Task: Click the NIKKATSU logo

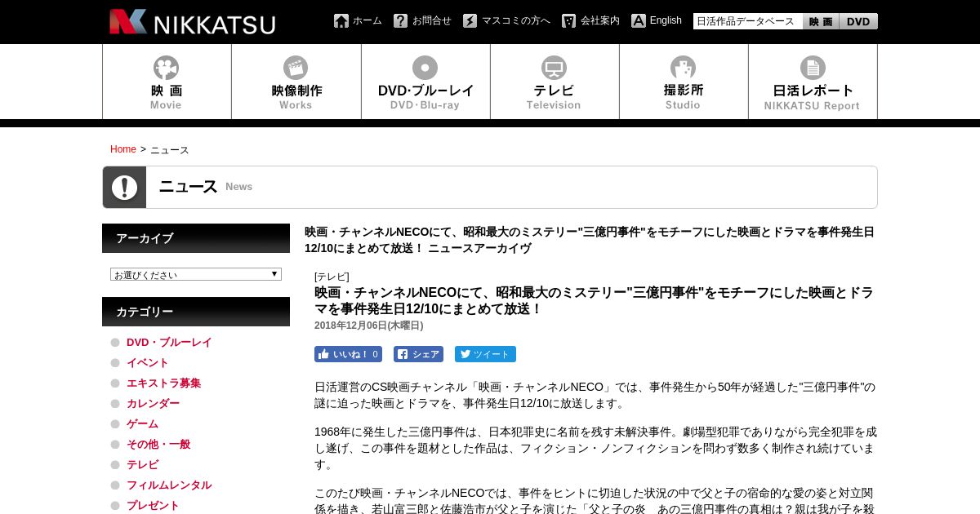Action: pyautogui.click(x=193, y=22)
